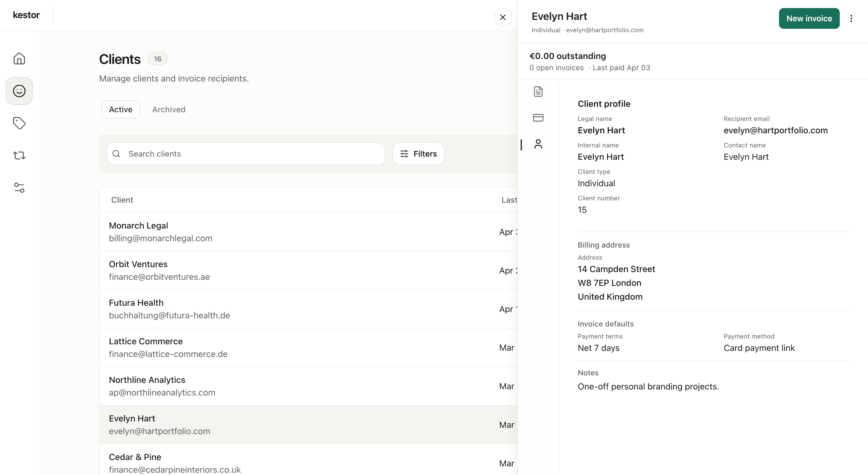The height and width of the screenshot is (475, 868).
Task: Open the tag icon in the sidebar
Action: (19, 123)
